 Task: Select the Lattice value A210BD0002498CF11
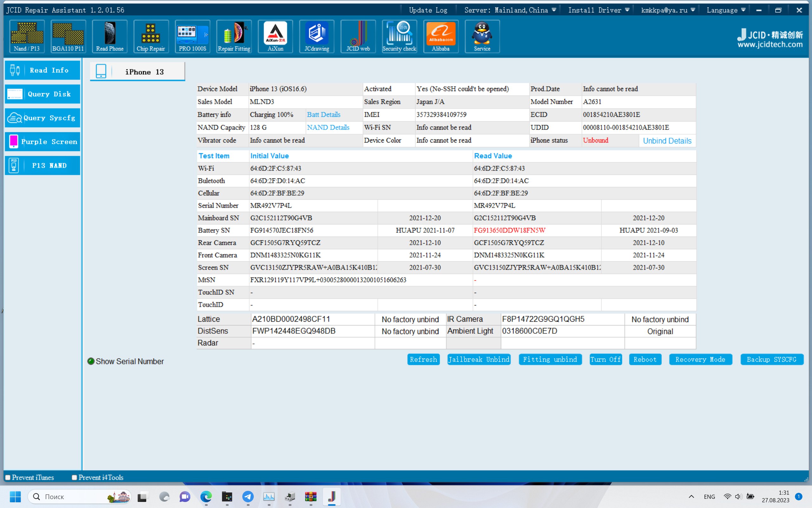point(291,319)
